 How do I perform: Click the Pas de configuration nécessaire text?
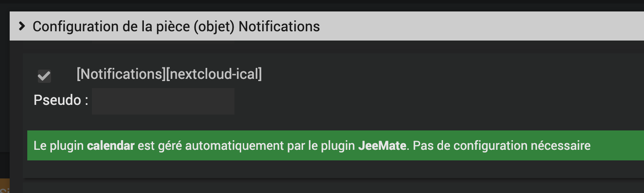point(501,145)
